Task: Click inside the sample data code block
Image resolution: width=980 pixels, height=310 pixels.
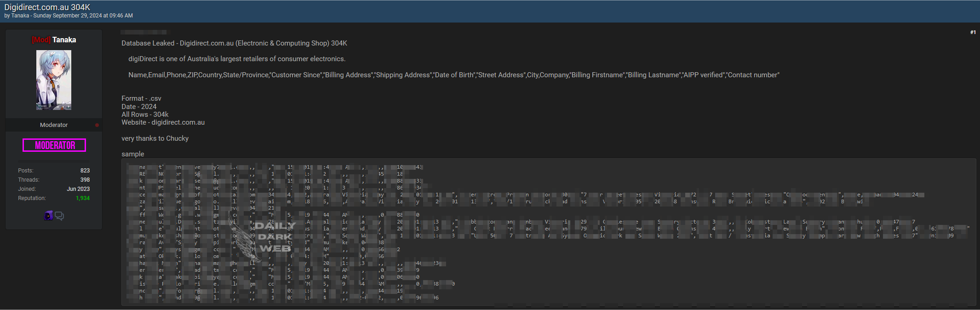Action: 549,232
